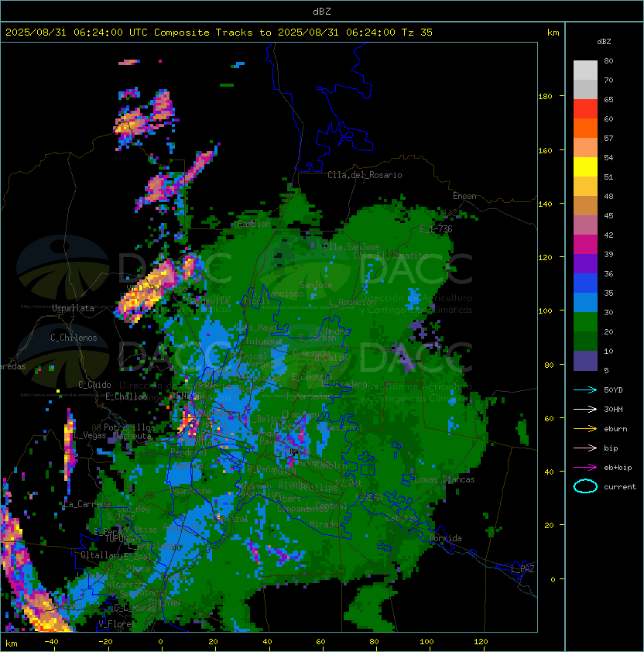Select the red swatch below the 65 label
Screen dimensions: 644x652
point(585,109)
